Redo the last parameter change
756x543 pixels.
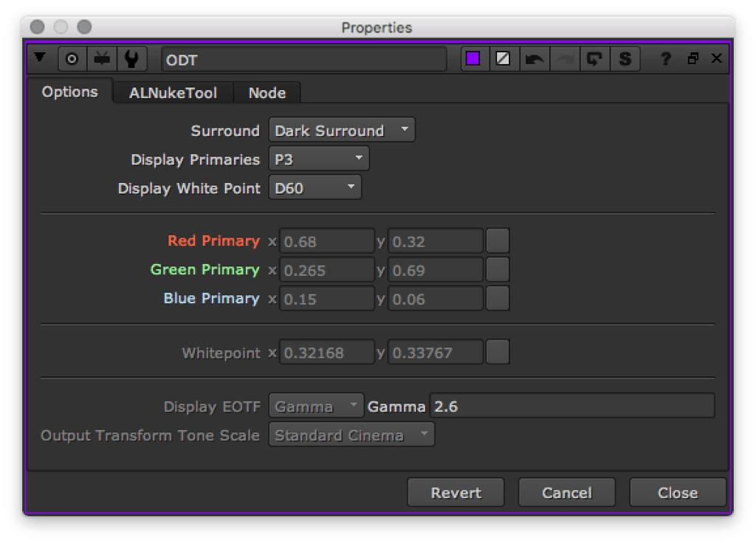pos(565,58)
